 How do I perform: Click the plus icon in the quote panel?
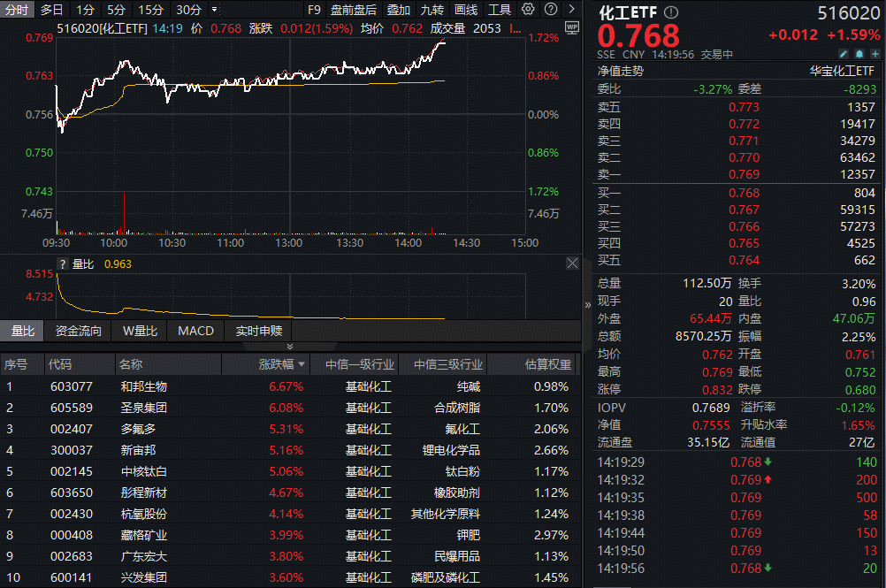coord(875,54)
